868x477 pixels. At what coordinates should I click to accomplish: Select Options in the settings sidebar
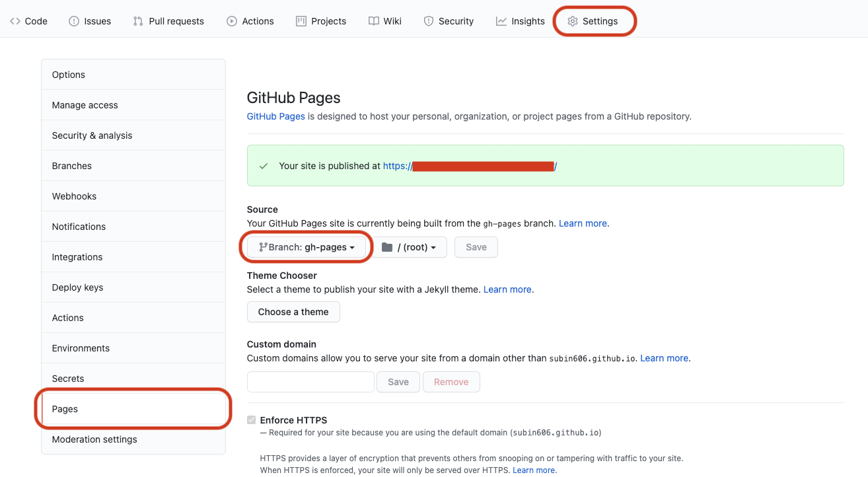click(133, 75)
